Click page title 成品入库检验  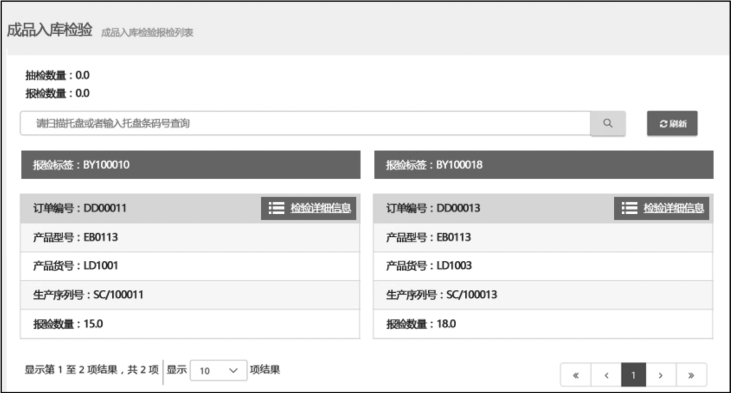[49, 30]
